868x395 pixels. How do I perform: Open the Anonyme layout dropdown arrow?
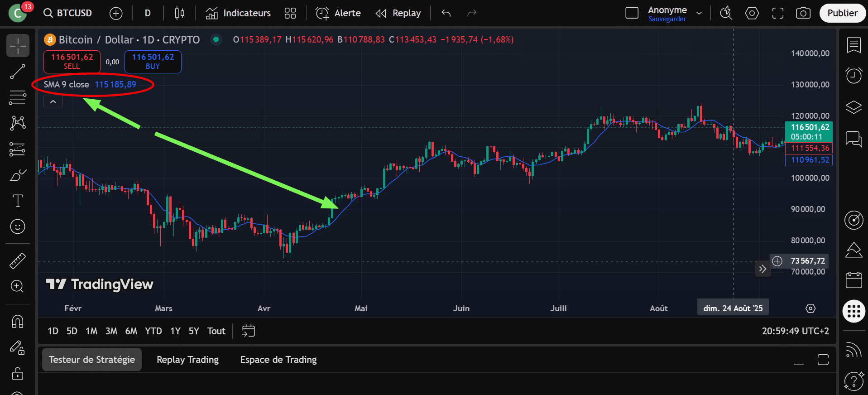(699, 13)
